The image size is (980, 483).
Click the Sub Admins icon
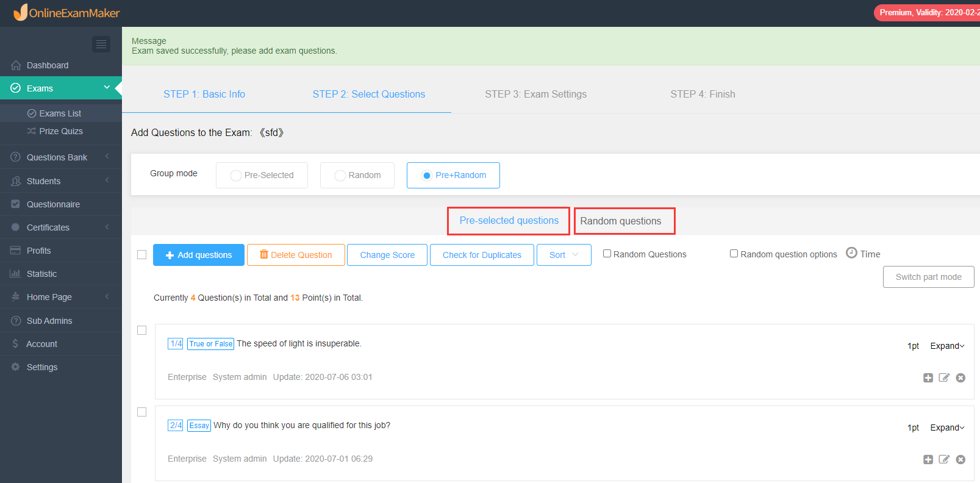point(16,321)
